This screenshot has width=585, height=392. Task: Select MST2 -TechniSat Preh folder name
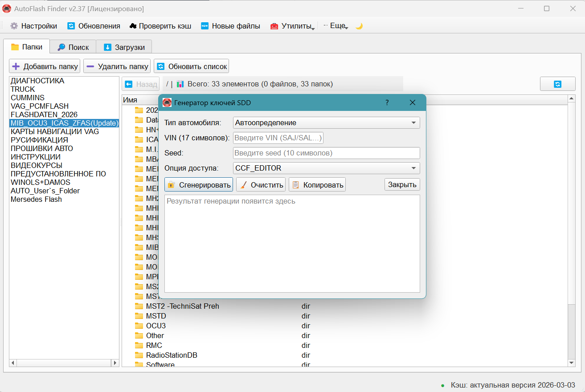coord(183,306)
